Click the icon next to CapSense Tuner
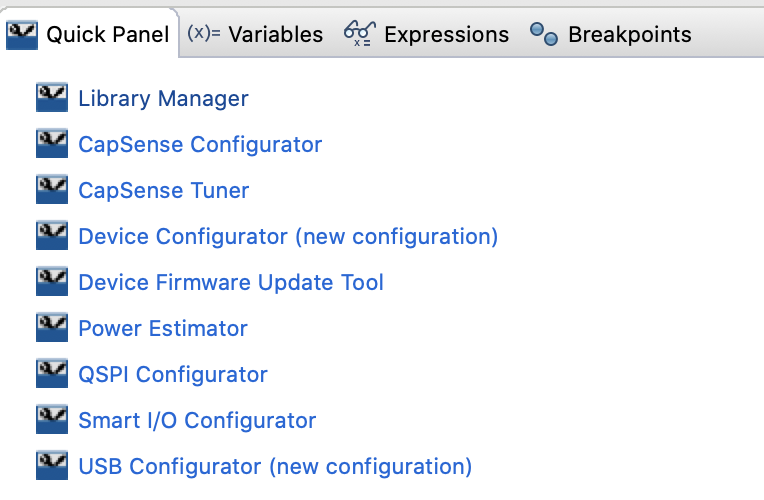Viewport: 764px width, 500px height. click(52, 189)
